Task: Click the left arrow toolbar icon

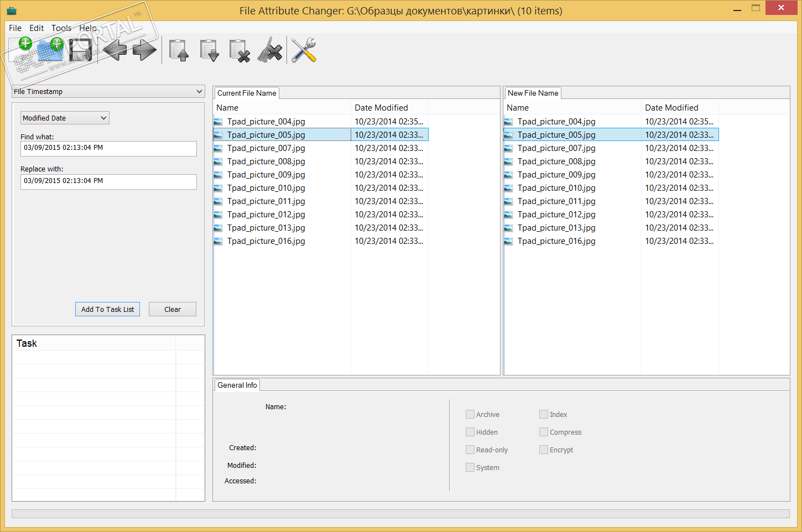Action: tap(114, 50)
